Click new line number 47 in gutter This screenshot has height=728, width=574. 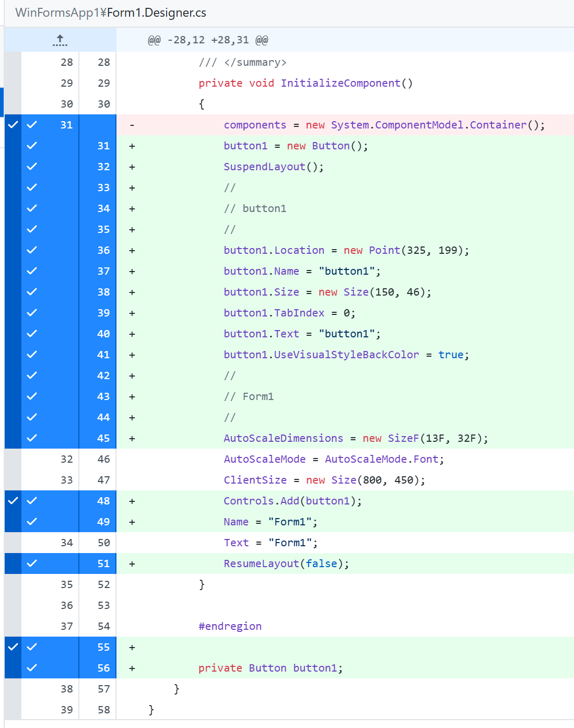point(104,480)
